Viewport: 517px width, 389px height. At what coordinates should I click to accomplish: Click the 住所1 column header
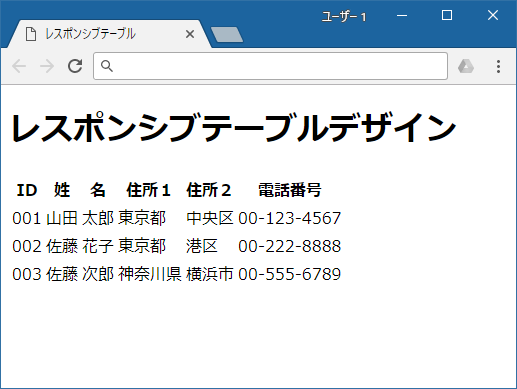pyautogui.click(x=148, y=190)
